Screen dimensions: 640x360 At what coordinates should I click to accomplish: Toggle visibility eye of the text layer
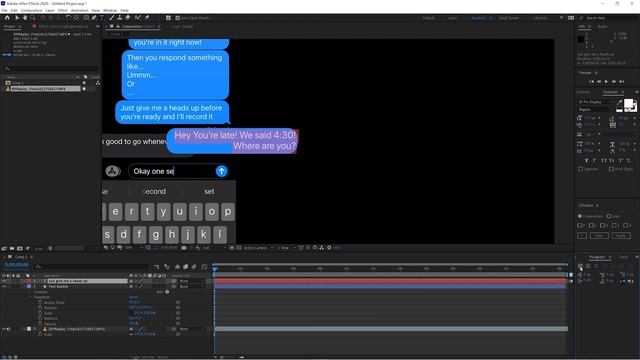(4, 281)
